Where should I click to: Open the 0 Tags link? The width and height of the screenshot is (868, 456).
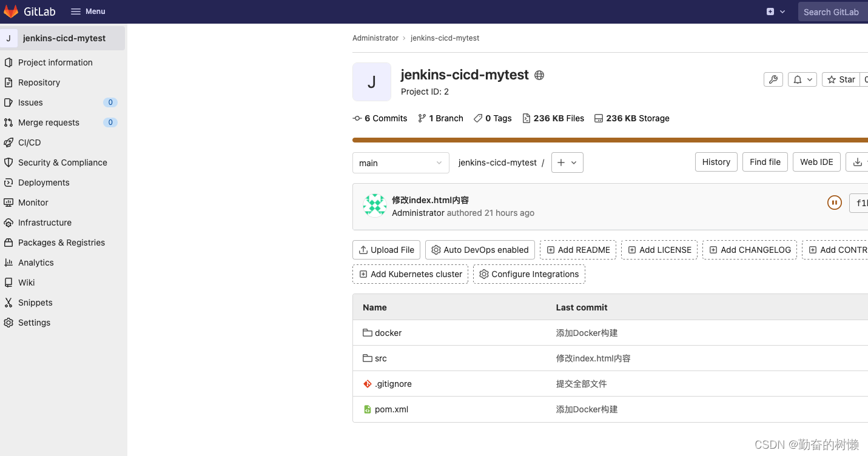pos(493,118)
